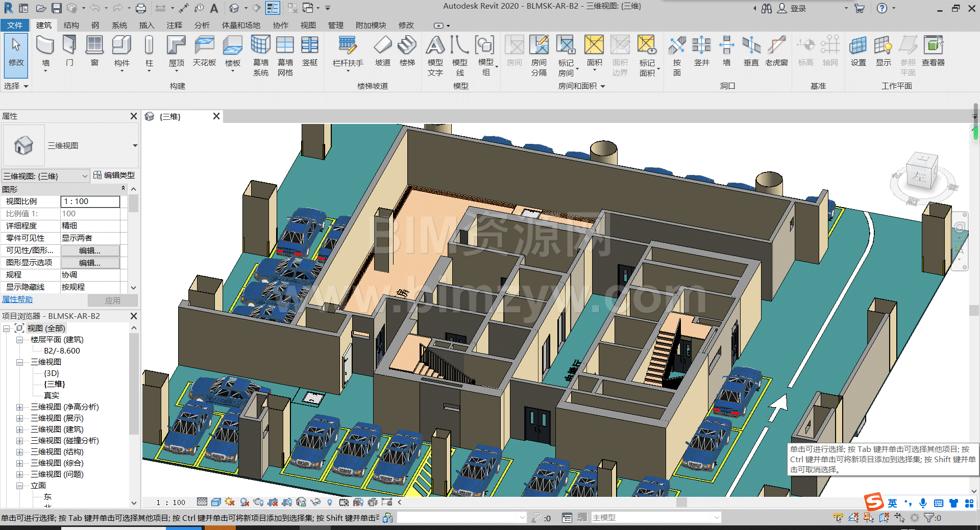Pick the Window (窗) tool
This screenshot has width=980, height=530.
[94, 51]
